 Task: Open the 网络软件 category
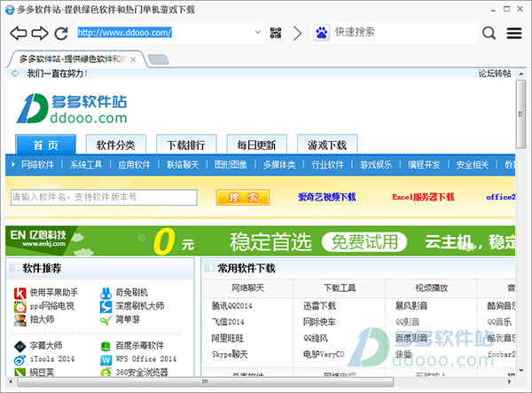(x=37, y=165)
